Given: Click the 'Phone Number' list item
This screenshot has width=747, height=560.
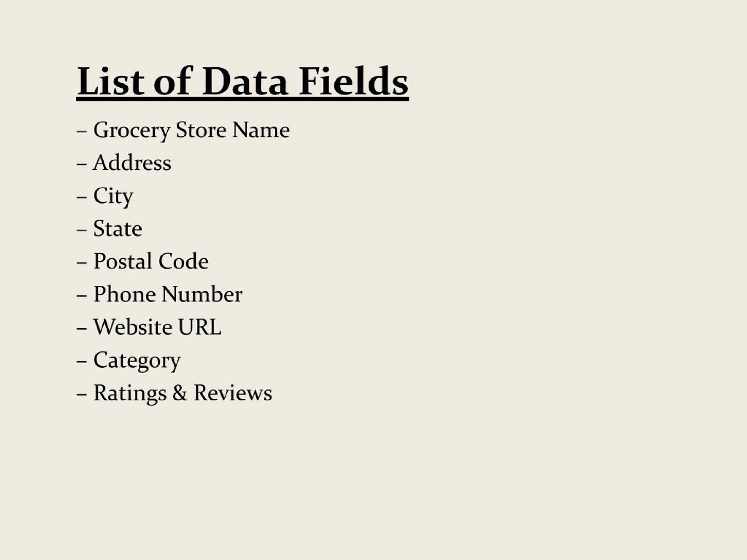Looking at the screenshot, I should (168, 294).
